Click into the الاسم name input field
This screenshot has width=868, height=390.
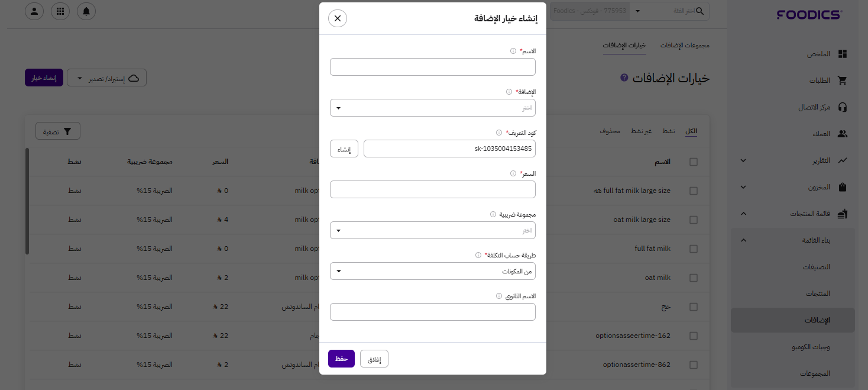(x=433, y=67)
